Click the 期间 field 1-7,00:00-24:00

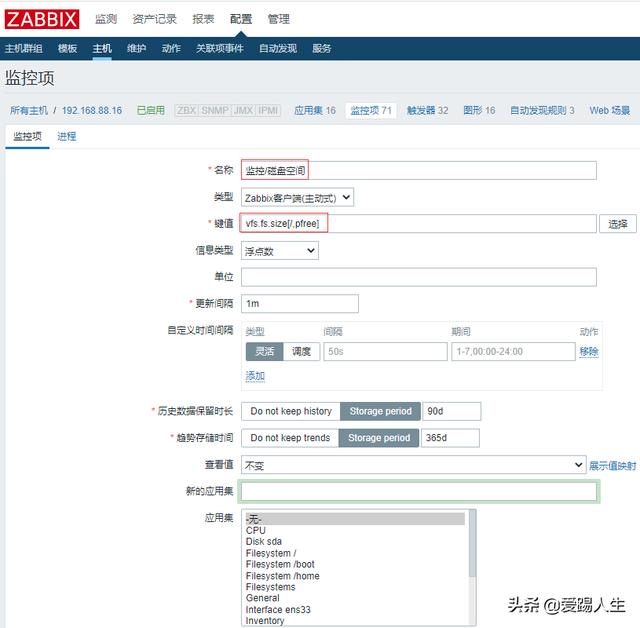coord(513,351)
